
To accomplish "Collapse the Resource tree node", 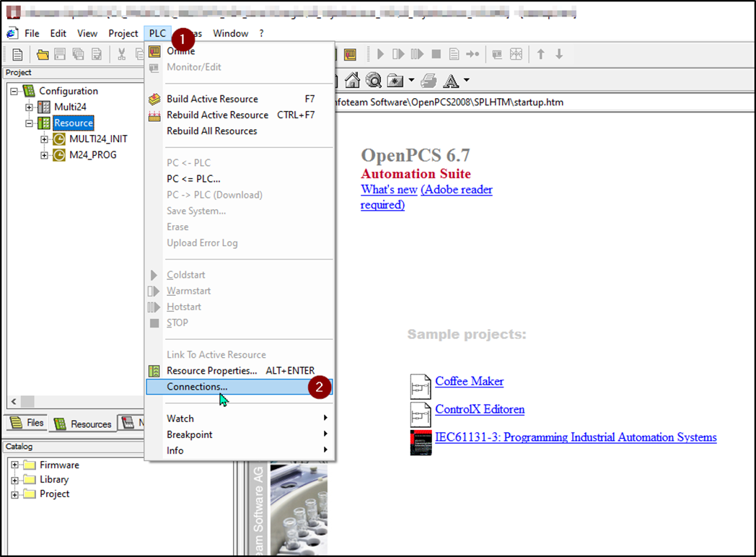I will (x=29, y=123).
